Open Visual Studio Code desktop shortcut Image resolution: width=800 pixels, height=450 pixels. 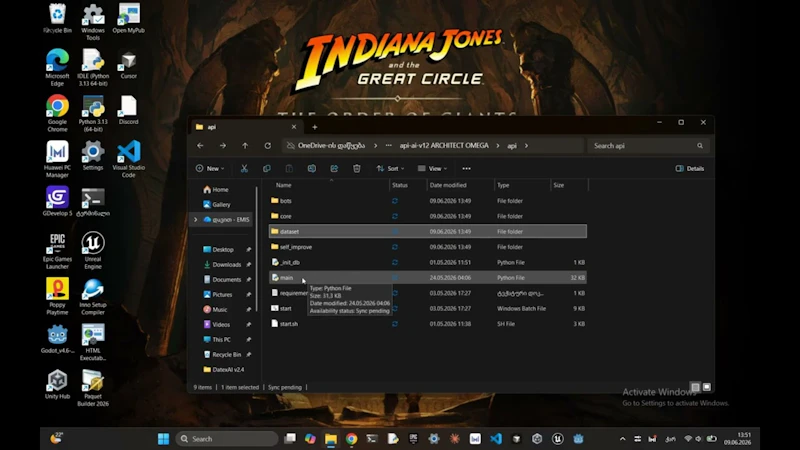[129, 159]
